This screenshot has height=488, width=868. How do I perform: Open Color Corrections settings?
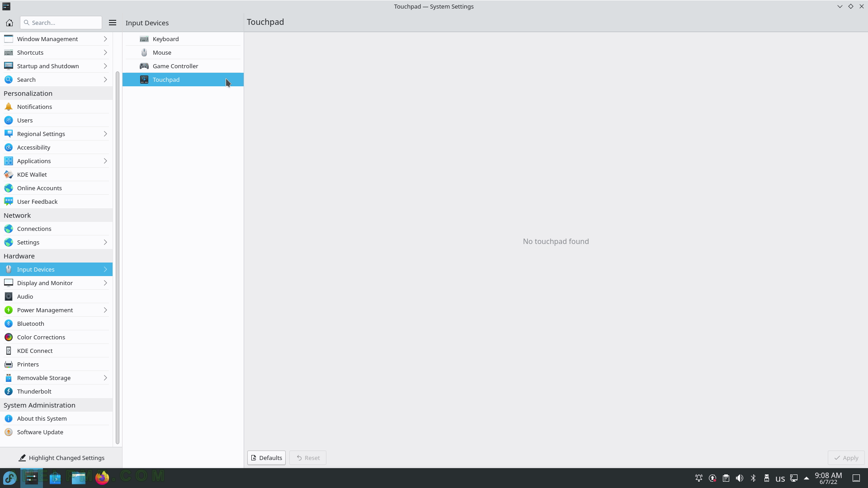pos(56,337)
